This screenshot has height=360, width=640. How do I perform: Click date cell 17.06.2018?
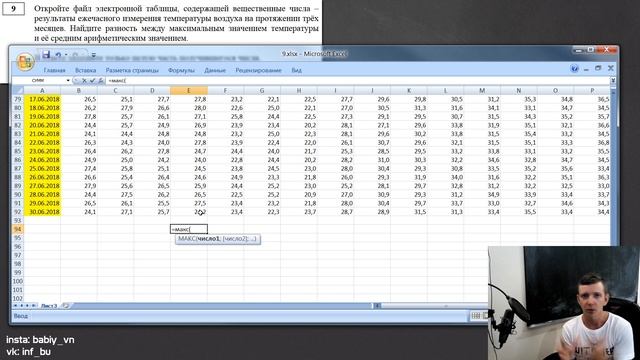click(x=42, y=99)
